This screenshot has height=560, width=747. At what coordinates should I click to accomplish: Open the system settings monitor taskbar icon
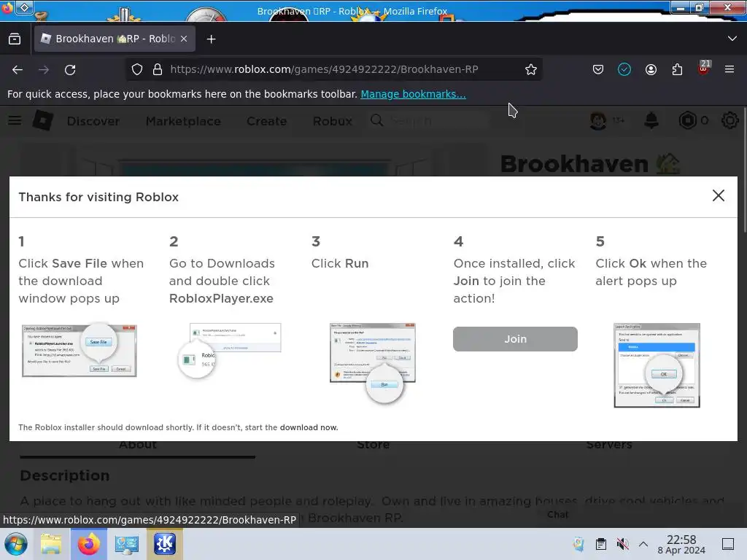(127, 544)
